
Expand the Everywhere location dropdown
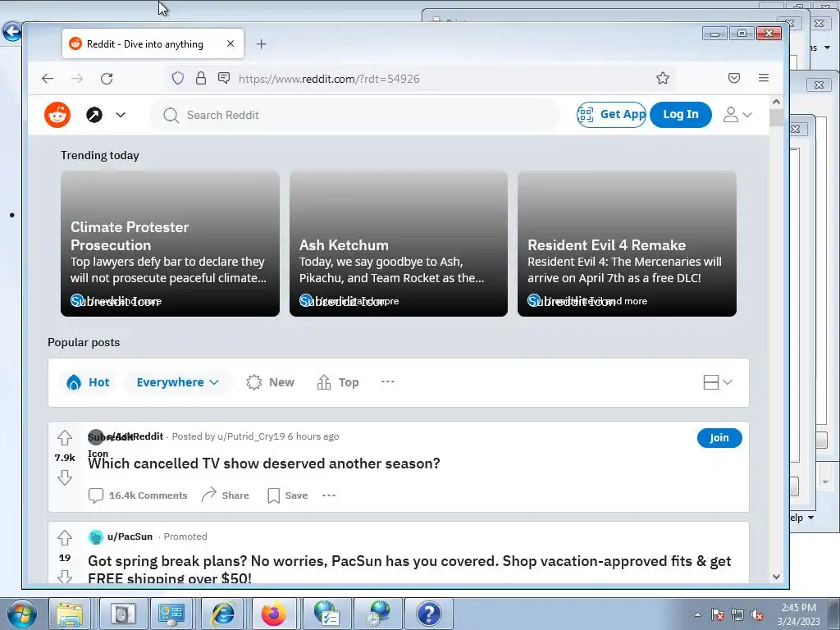pos(177,382)
